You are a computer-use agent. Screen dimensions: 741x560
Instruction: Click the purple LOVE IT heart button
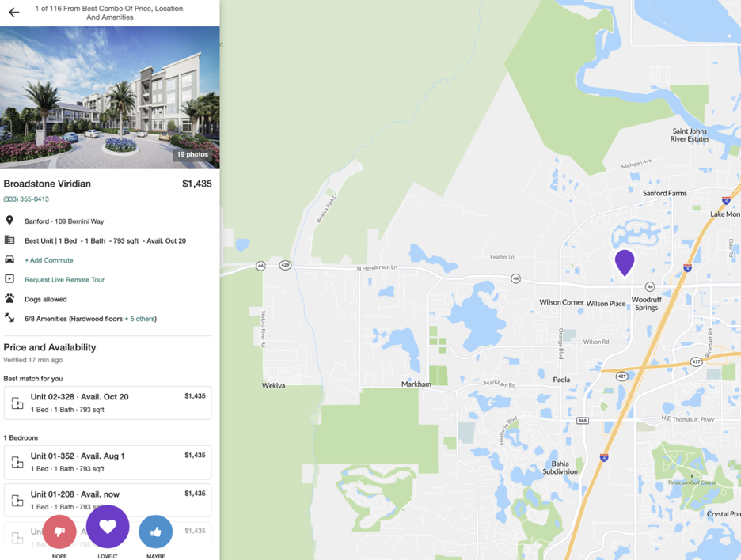(108, 527)
